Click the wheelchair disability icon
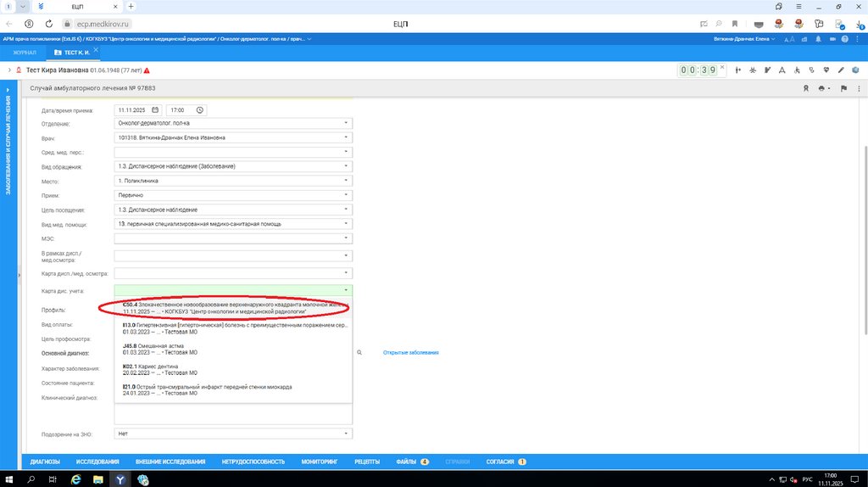868x487 pixels. (797, 70)
